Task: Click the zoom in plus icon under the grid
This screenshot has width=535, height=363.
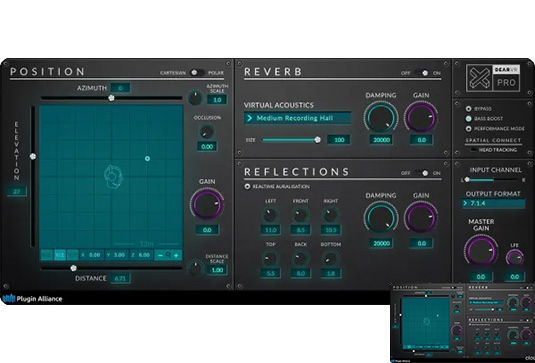Action: tap(176, 255)
